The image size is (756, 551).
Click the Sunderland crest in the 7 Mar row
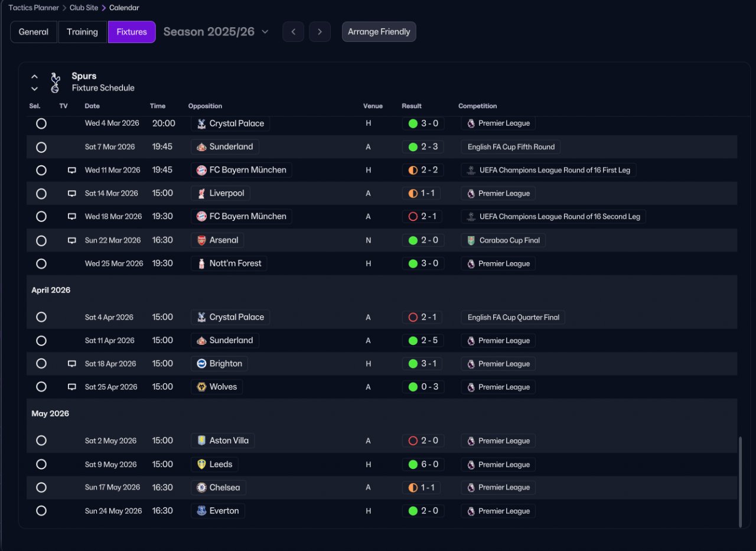[x=201, y=147]
